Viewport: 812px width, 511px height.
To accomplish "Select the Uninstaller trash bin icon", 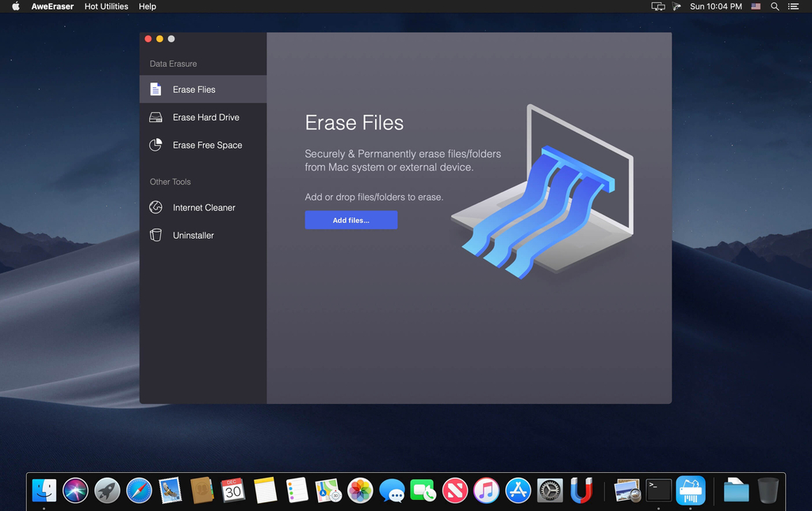I will 155,235.
